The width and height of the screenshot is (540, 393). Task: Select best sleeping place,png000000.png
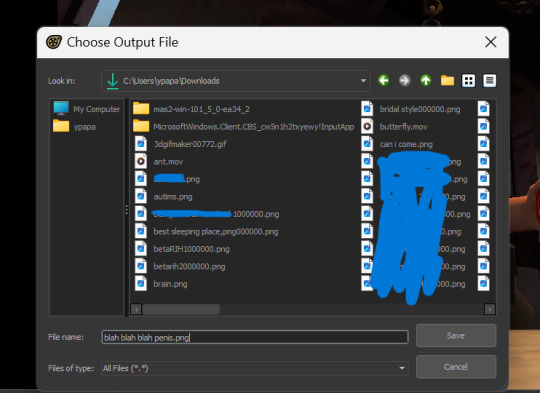[x=206, y=231]
